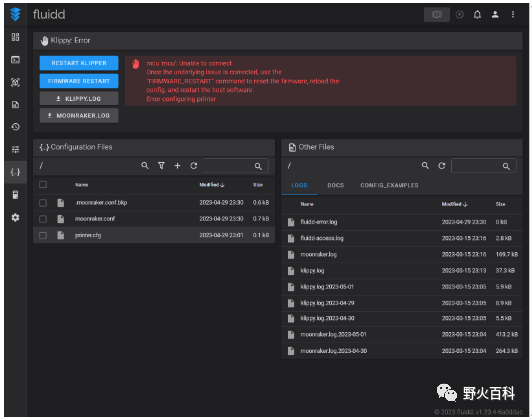The width and height of the screenshot is (532, 417).
Task: Sort Configuration Files by Modified column
Action: coord(212,185)
